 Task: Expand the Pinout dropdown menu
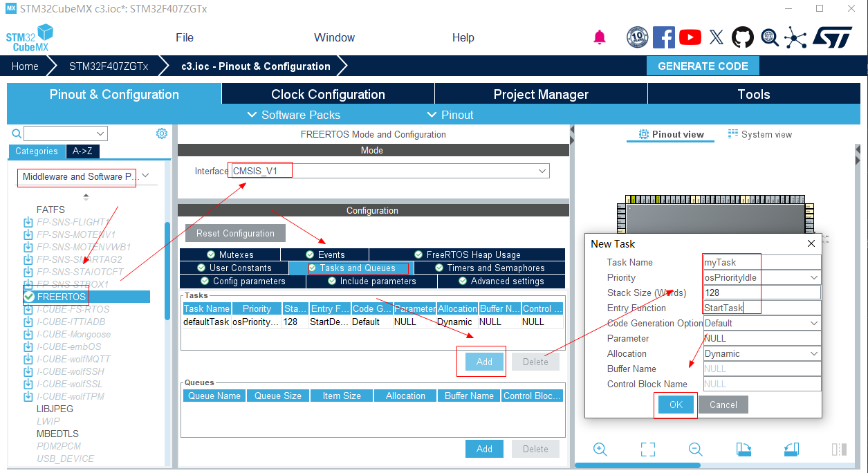click(450, 115)
